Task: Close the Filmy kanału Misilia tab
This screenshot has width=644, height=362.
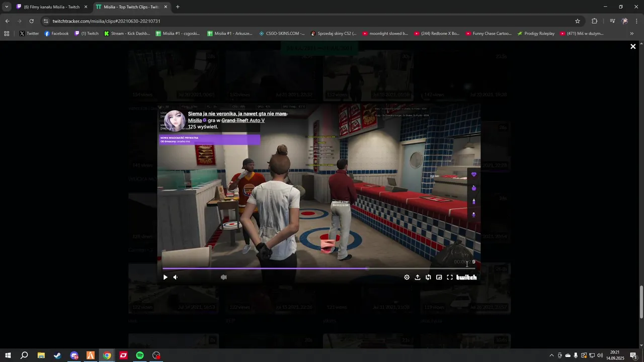Action: pyautogui.click(x=86, y=7)
